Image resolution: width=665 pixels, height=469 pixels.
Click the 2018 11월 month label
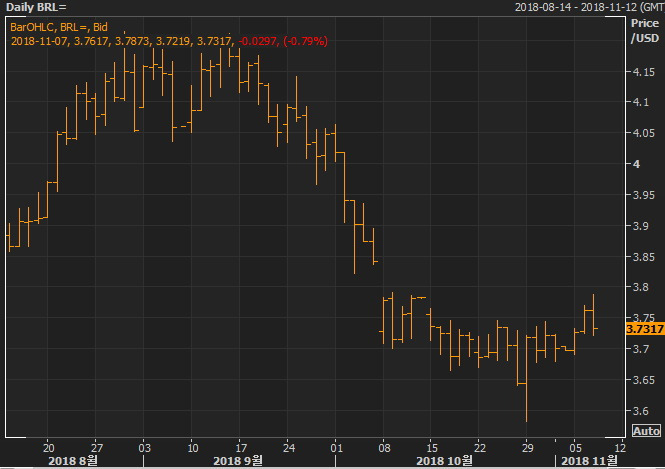(590, 461)
